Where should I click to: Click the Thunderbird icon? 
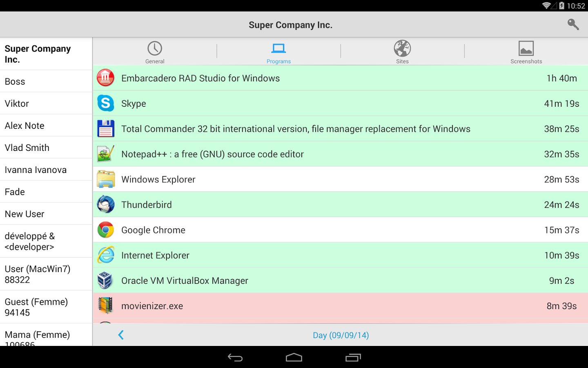[106, 204]
